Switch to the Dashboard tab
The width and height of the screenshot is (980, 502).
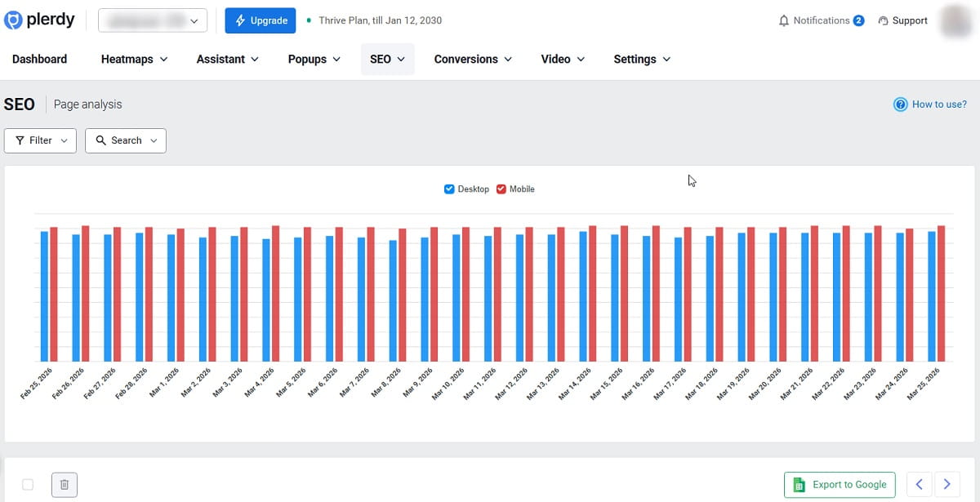[x=39, y=59]
